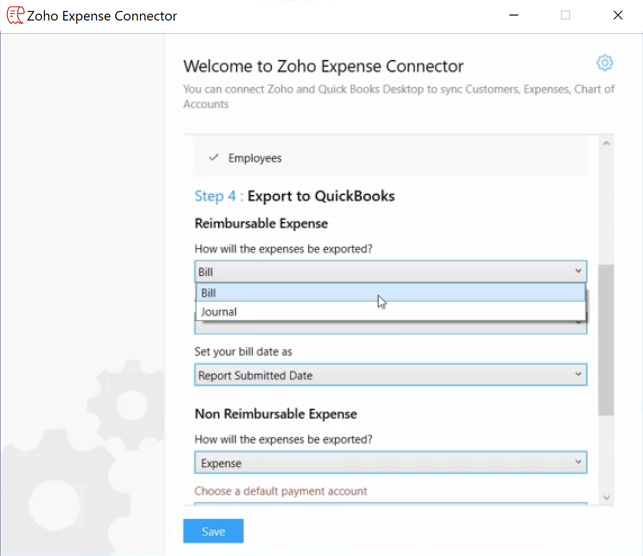Close the Zoho Expense Connector window
The height and width of the screenshot is (556, 643).
pos(618,15)
